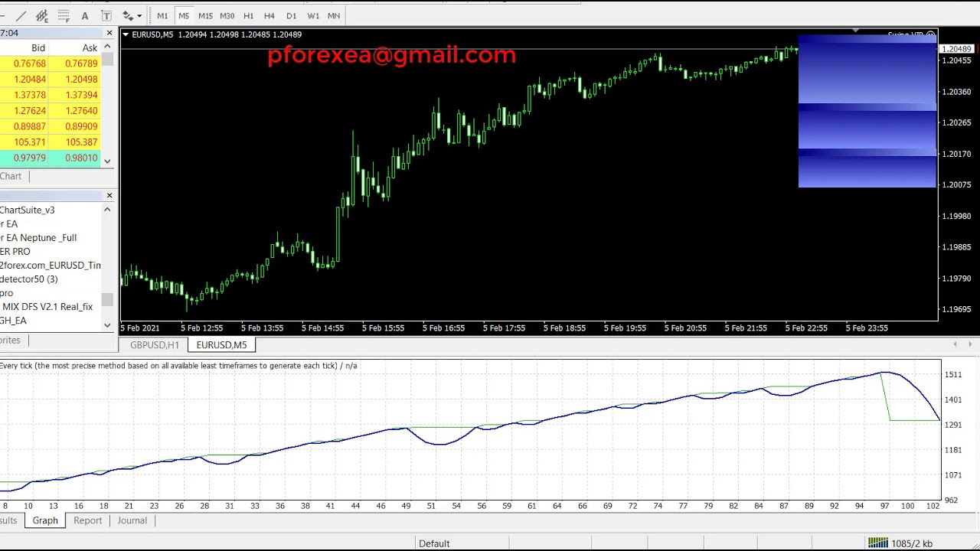
Task: Open the Results tab in Strategy Tester
Action: coord(8,520)
